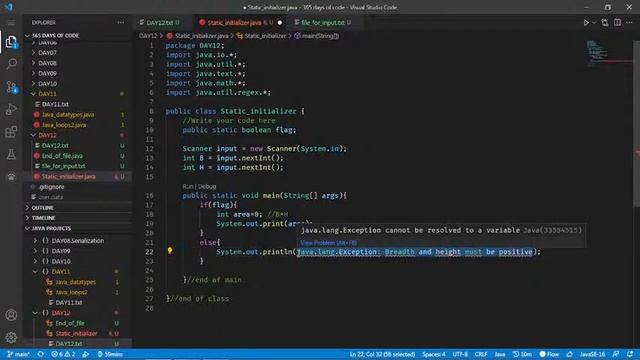The height and width of the screenshot is (360, 640).
Task: Expand the DAY07 folder
Action: click(x=47, y=53)
